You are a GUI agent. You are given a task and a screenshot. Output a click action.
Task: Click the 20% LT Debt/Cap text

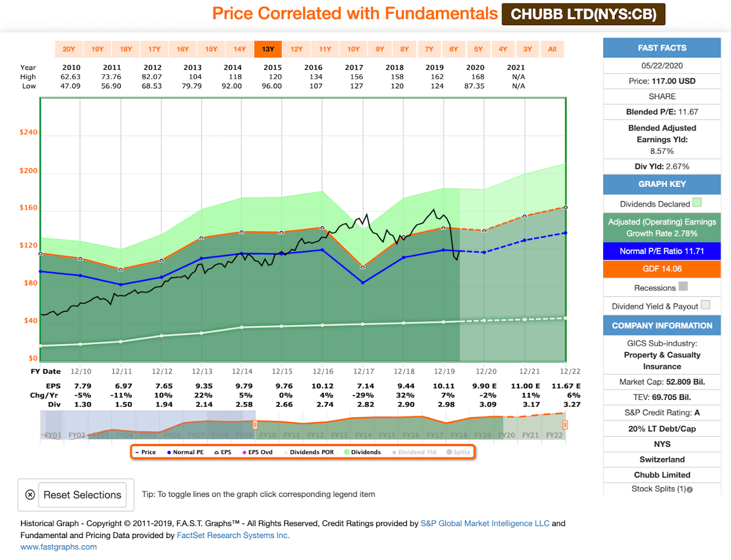coord(662,429)
